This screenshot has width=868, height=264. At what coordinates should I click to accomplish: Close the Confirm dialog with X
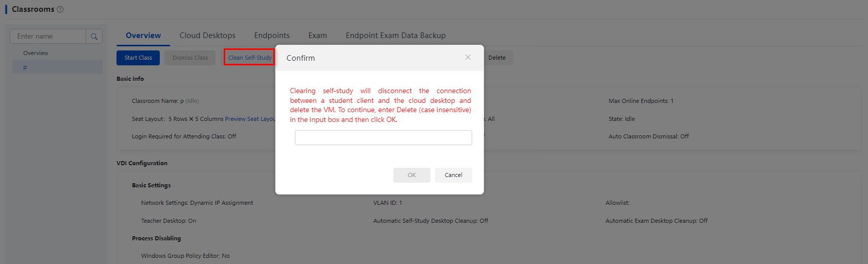pyautogui.click(x=468, y=57)
